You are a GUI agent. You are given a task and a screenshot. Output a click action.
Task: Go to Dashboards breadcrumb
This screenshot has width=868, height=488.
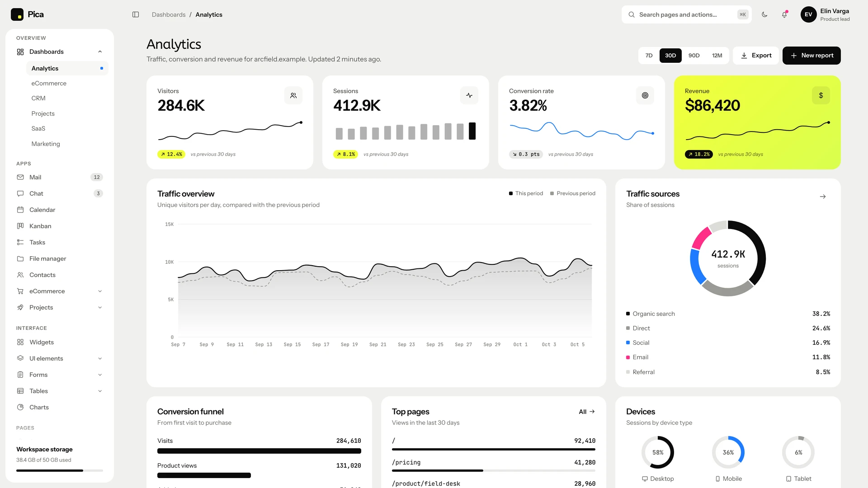pyautogui.click(x=169, y=14)
